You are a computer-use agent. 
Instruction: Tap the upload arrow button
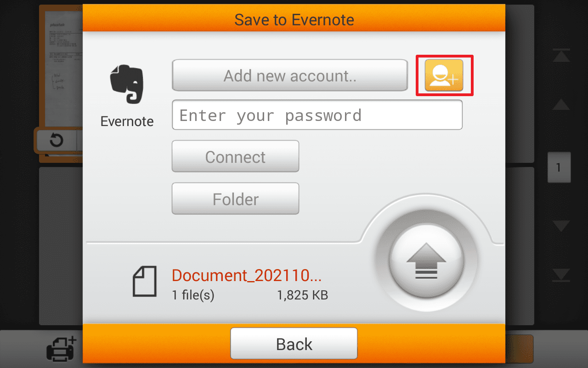(427, 261)
